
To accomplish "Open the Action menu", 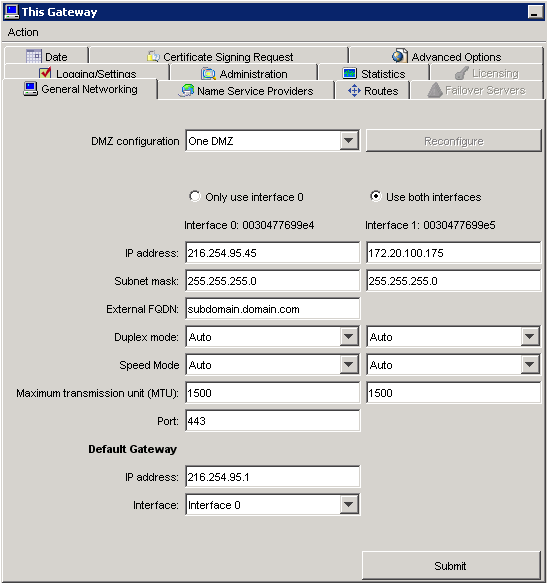I will coord(23,32).
